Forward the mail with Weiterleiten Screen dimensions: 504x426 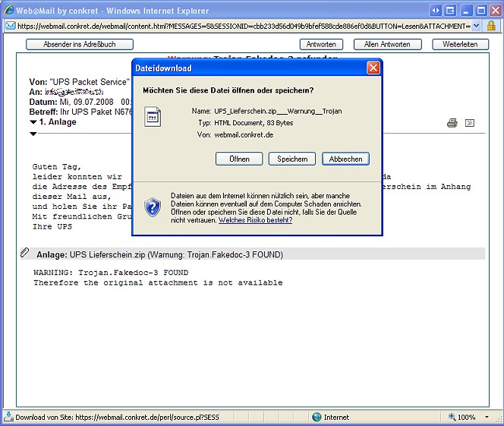(x=460, y=44)
